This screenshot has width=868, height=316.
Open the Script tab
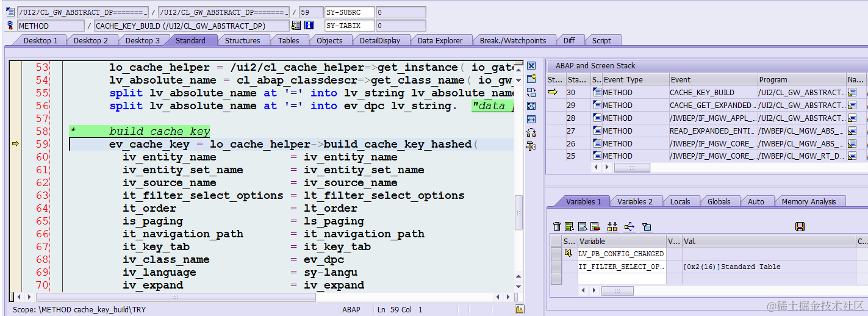601,40
